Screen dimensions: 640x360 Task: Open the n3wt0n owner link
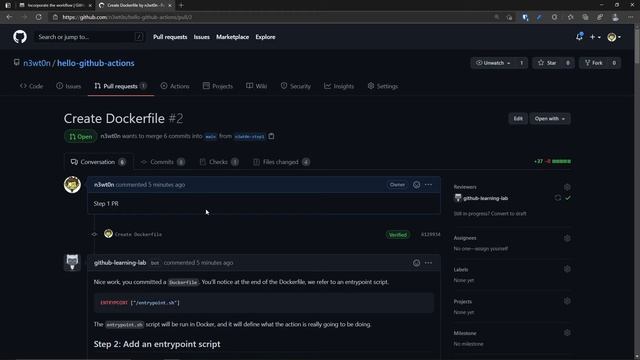pyautogui.click(x=37, y=63)
